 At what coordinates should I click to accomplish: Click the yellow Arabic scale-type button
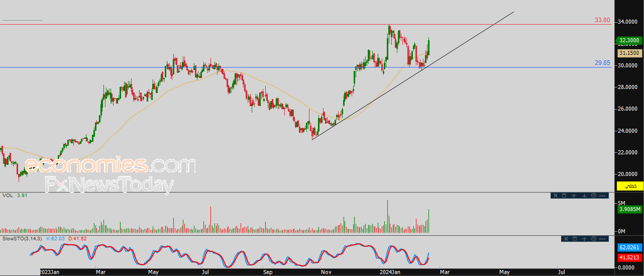coord(630,186)
